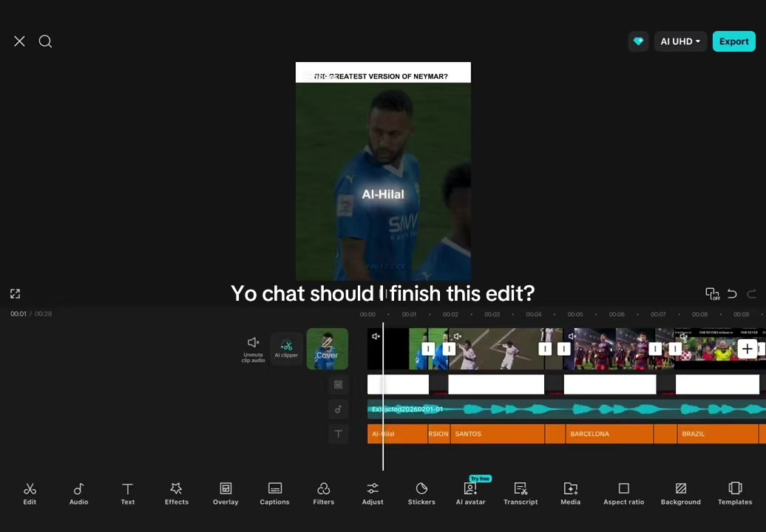Open the AI UHD resolution dropdown
Image resolution: width=766 pixels, height=532 pixels.
tap(680, 41)
